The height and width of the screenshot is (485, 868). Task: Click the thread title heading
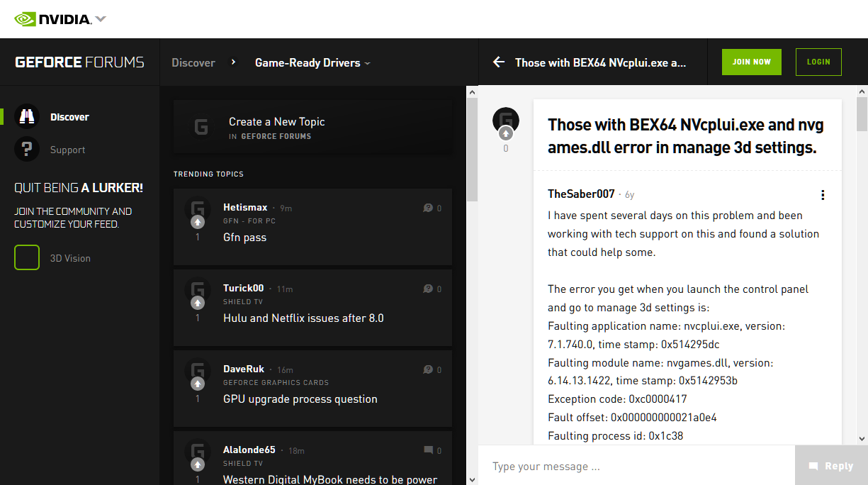point(686,136)
